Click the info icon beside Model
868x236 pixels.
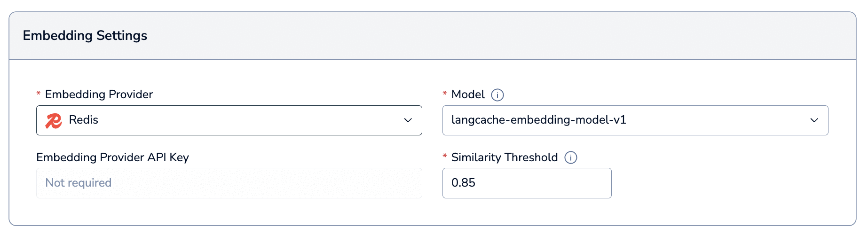(x=497, y=95)
